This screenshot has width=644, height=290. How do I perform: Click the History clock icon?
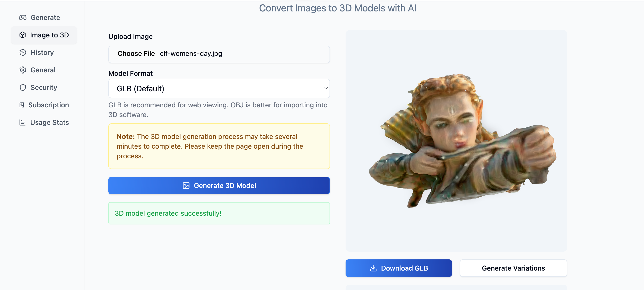pos(23,52)
